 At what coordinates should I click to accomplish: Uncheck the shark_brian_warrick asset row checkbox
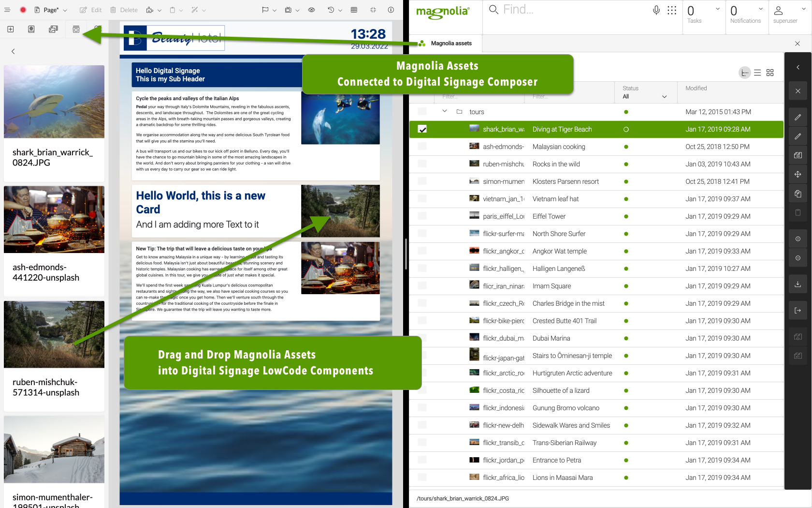click(x=422, y=129)
